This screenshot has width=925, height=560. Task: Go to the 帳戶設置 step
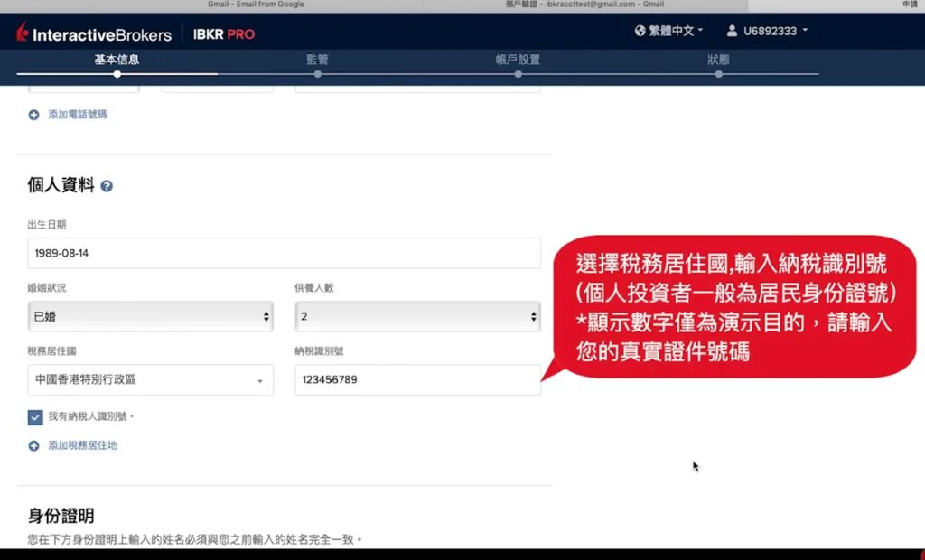tap(518, 61)
